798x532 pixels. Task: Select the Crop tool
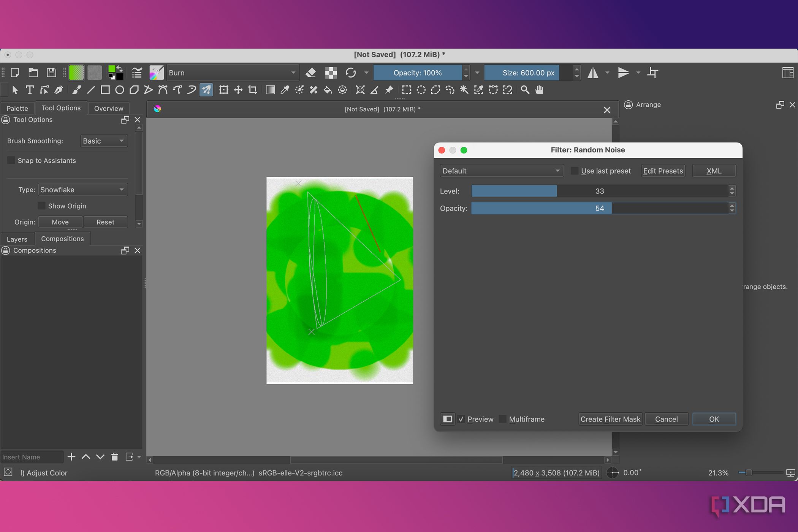[253, 90]
